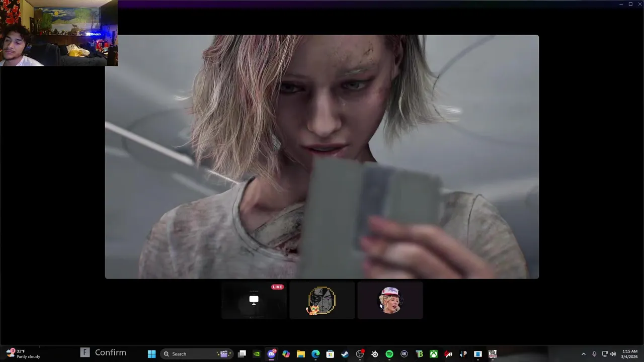
Task: Show hidden system tray icons
Action: (584, 354)
